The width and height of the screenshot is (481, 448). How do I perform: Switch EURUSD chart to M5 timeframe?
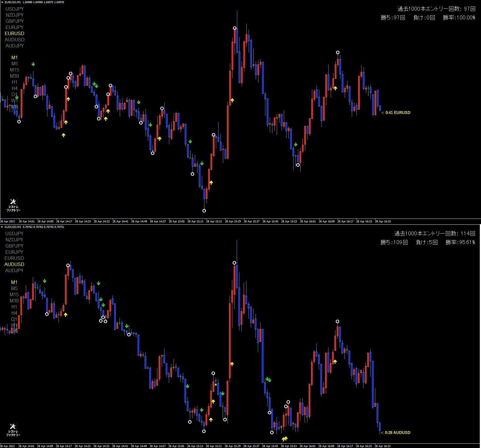click(x=14, y=64)
